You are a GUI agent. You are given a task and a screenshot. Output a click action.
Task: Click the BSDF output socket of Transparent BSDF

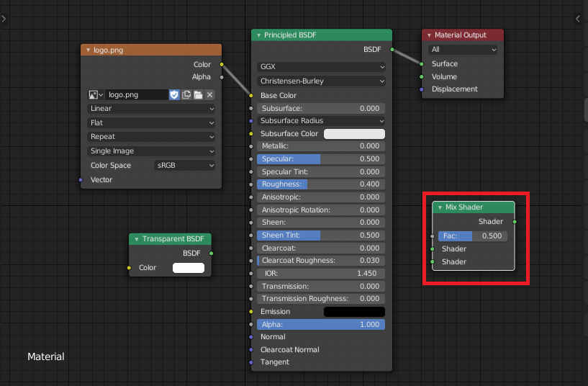click(211, 253)
